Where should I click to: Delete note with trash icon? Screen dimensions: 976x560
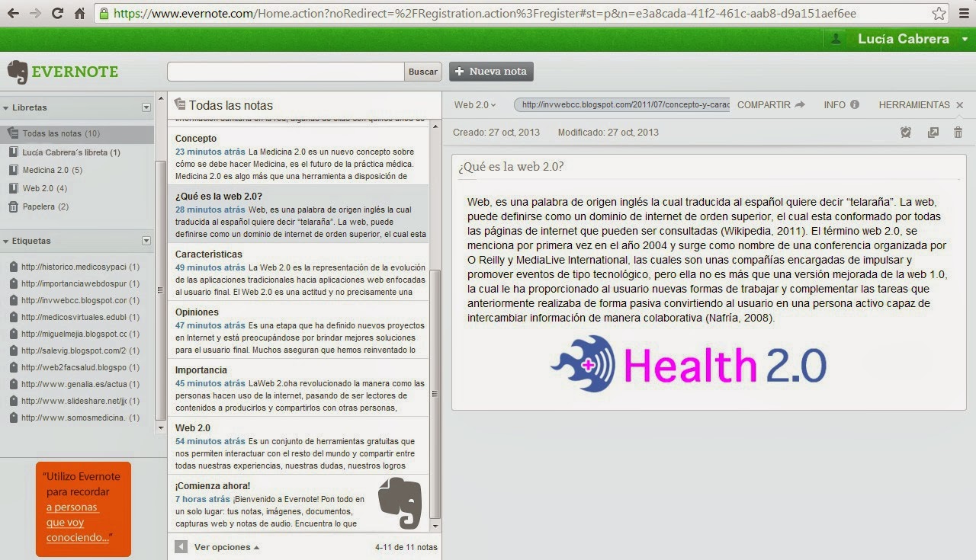958,132
